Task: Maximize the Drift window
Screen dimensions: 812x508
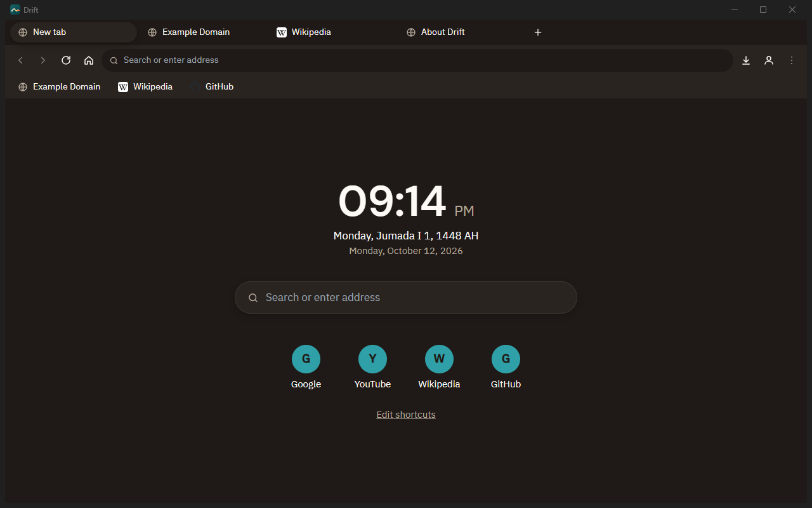Action: coord(763,10)
